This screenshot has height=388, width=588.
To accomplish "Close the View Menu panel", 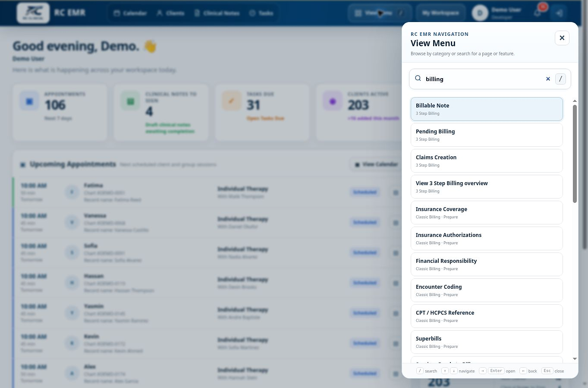I will (562, 38).
